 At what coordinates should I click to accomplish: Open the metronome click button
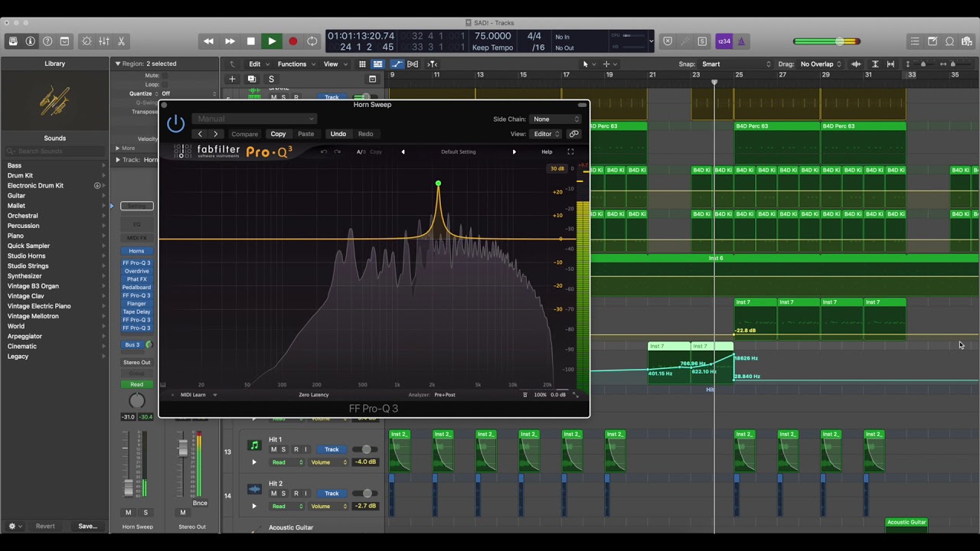741,41
